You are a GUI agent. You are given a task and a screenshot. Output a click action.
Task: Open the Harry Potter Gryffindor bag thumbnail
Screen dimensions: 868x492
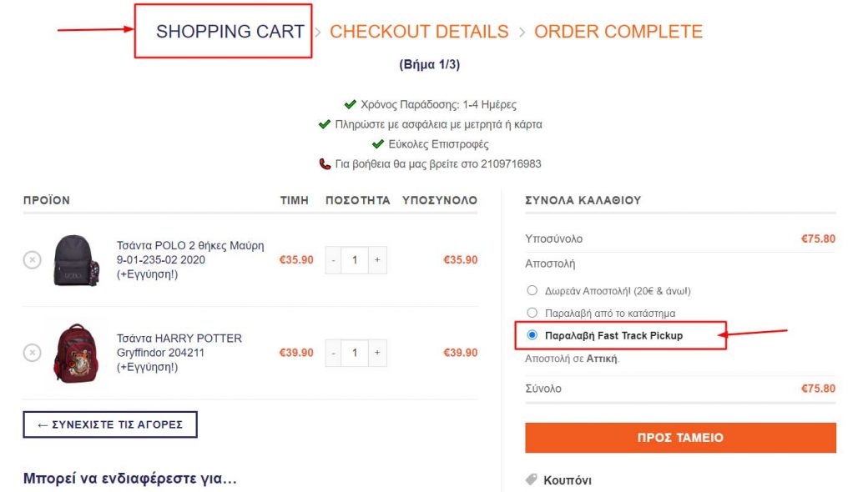(x=76, y=353)
